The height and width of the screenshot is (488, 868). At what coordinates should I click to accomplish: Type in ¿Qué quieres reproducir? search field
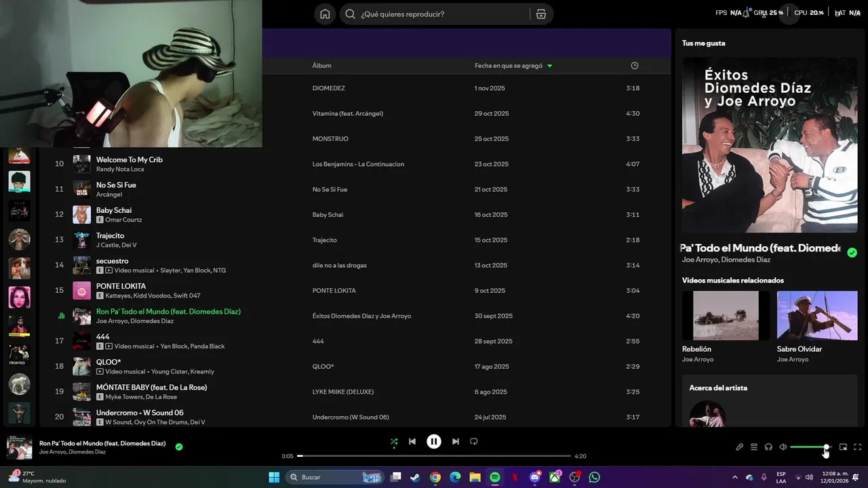coord(444,14)
